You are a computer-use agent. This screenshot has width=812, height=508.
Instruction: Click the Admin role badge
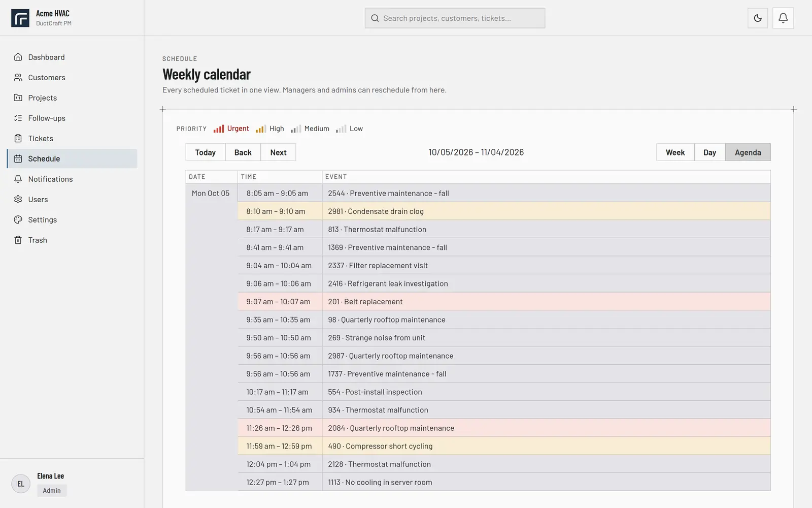click(x=52, y=490)
